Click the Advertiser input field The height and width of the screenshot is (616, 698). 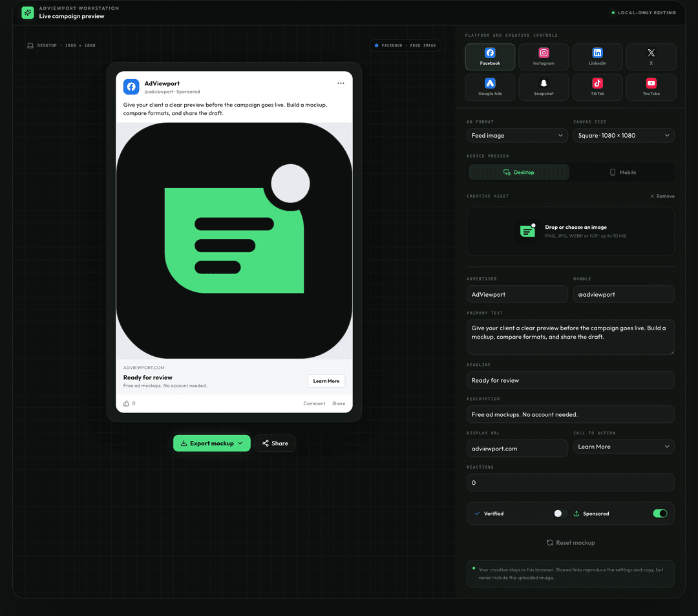coord(517,294)
